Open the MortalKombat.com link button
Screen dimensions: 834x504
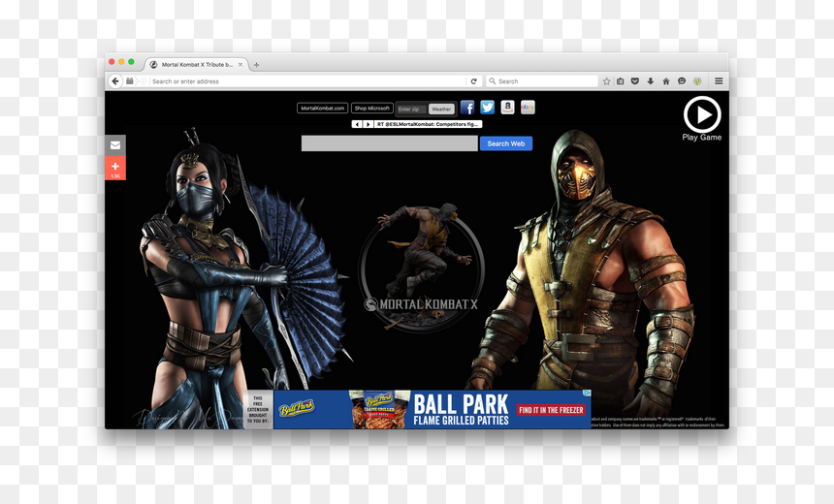[322, 109]
